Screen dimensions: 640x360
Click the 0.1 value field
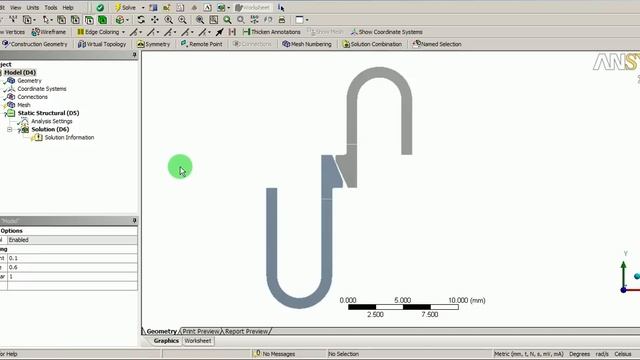point(72,258)
